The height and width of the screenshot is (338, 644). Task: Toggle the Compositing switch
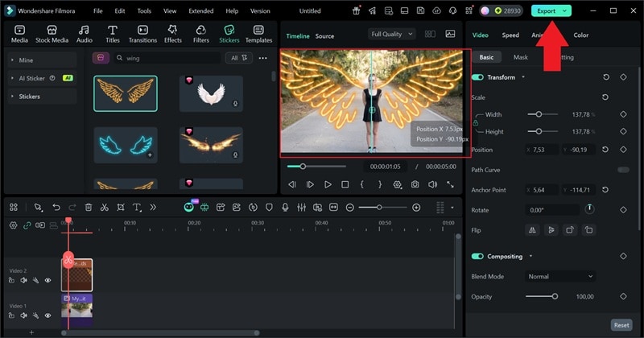(x=478, y=257)
